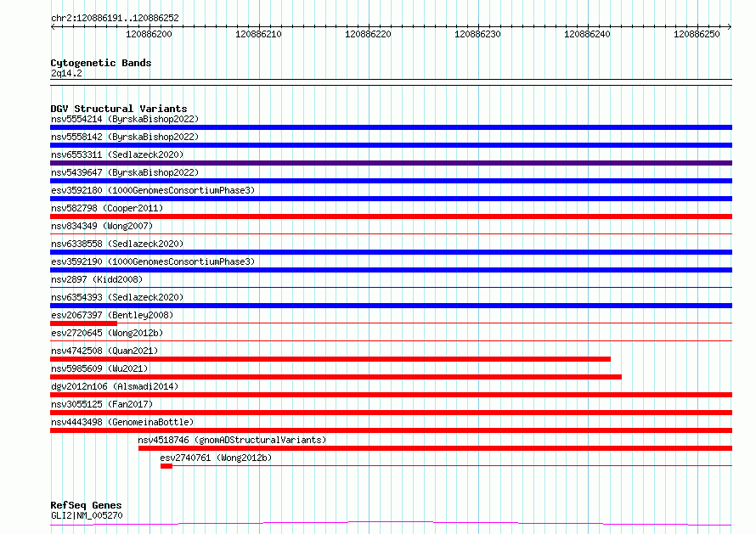The image size is (756, 534).
Task: Open esv3592180 (1000GenomesConsortiumPhase3) label
Action: coord(153,190)
